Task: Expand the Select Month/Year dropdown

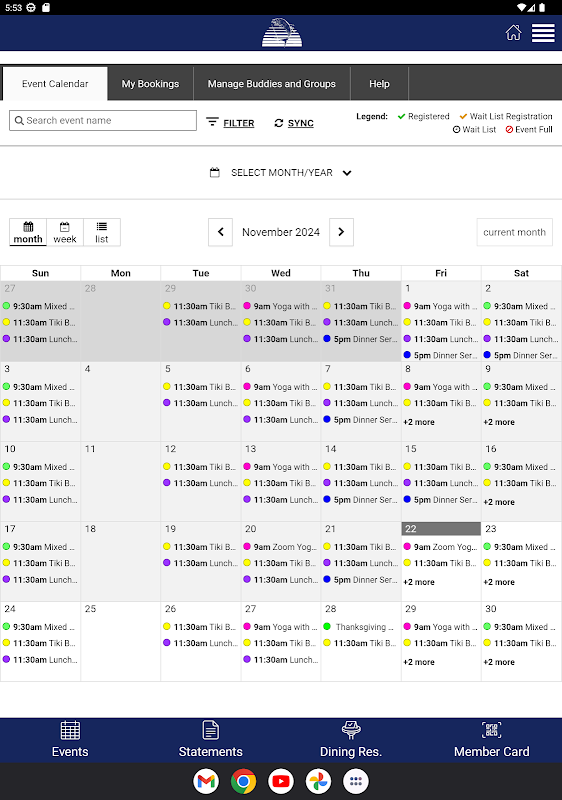Action: [x=280, y=172]
